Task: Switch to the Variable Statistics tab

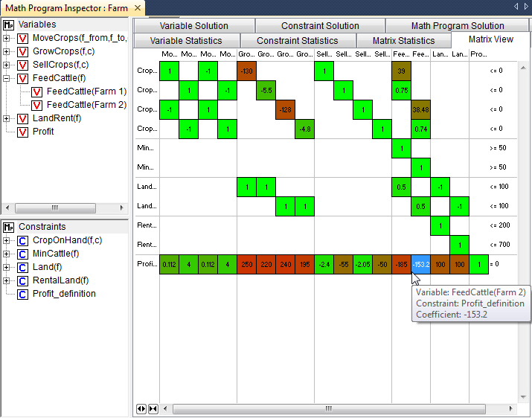Action: 186,41
